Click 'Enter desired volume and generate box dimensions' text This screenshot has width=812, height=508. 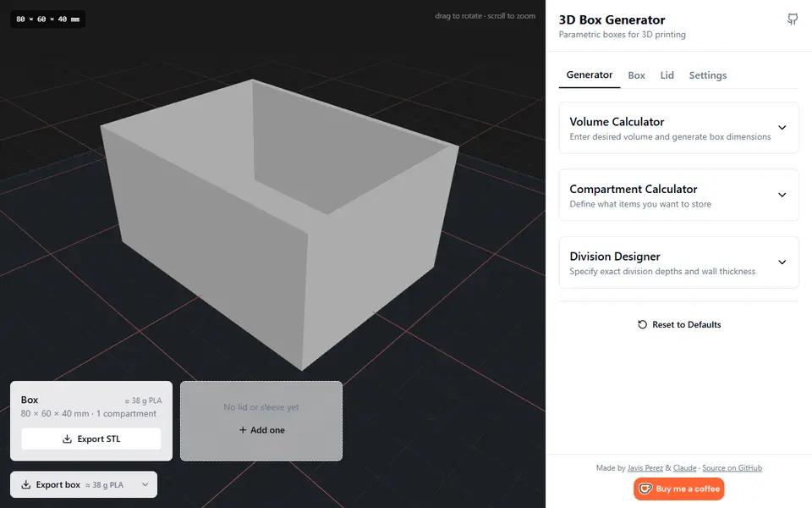(x=670, y=137)
